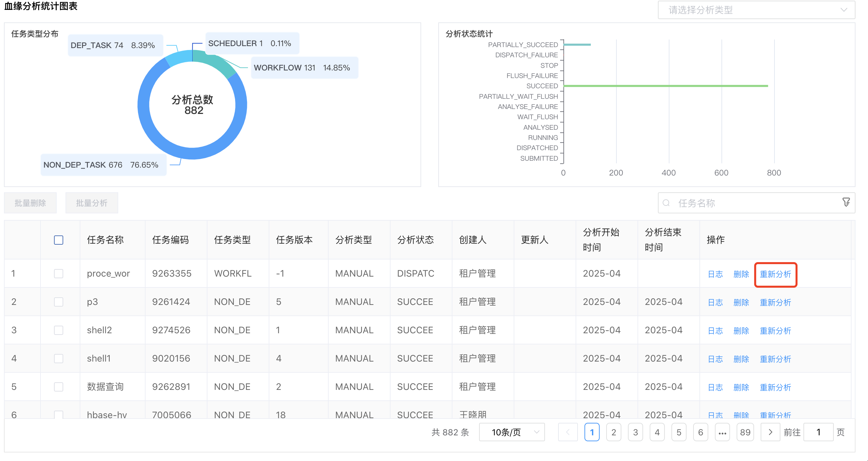
Task: Click the 批量分析 button
Action: tap(91, 203)
